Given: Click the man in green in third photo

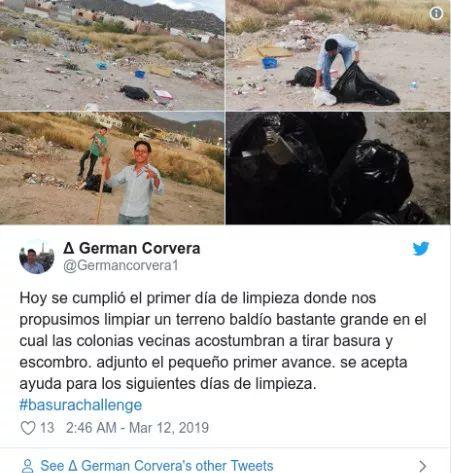Looking at the screenshot, I should point(93,153).
